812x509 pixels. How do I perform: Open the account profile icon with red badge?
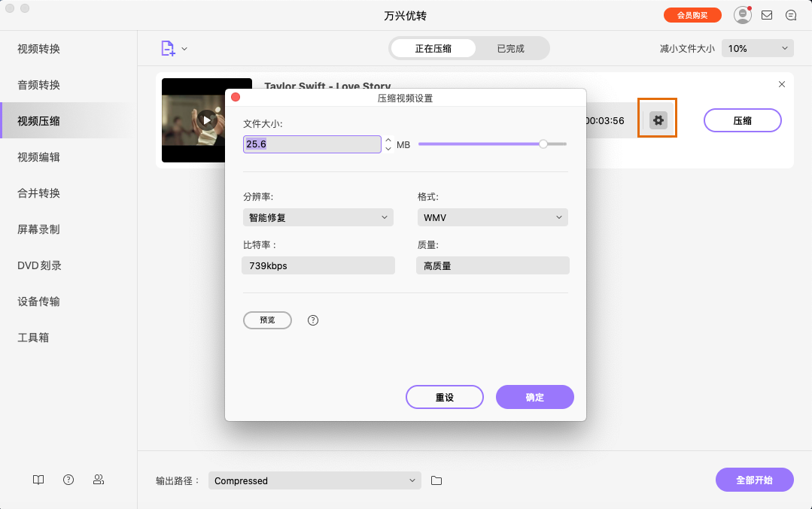tap(742, 14)
